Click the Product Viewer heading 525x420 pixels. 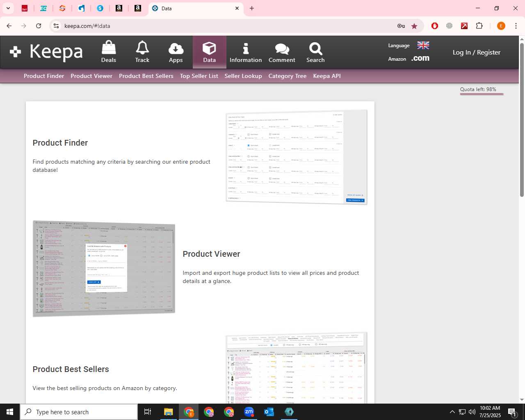(211, 254)
